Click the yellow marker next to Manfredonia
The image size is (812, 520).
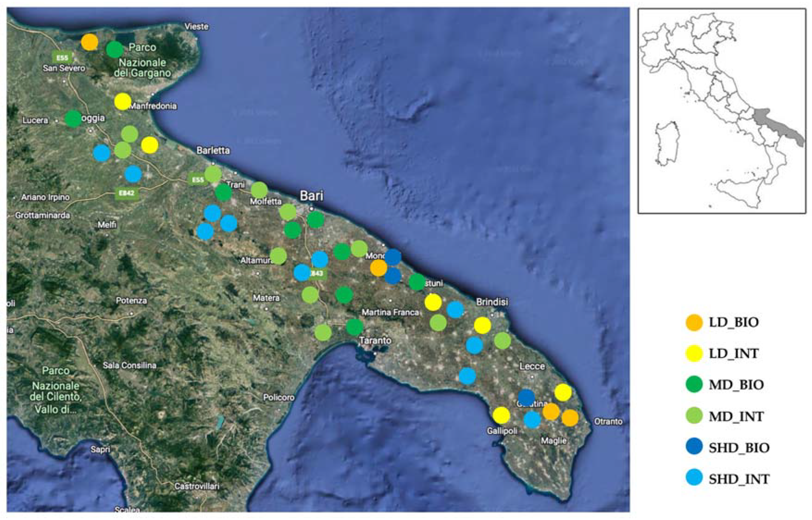tap(123, 101)
